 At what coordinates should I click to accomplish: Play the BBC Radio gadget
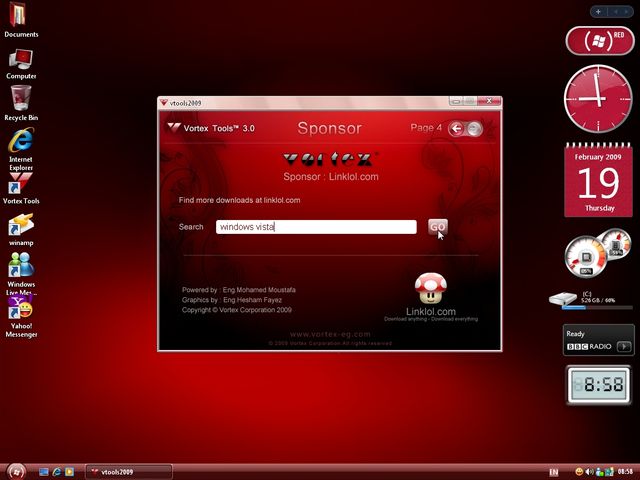pos(624,347)
